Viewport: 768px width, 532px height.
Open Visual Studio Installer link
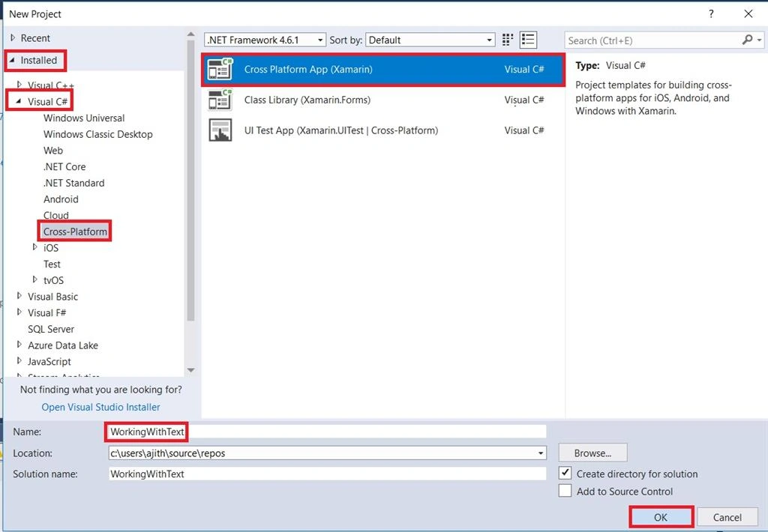(100, 407)
